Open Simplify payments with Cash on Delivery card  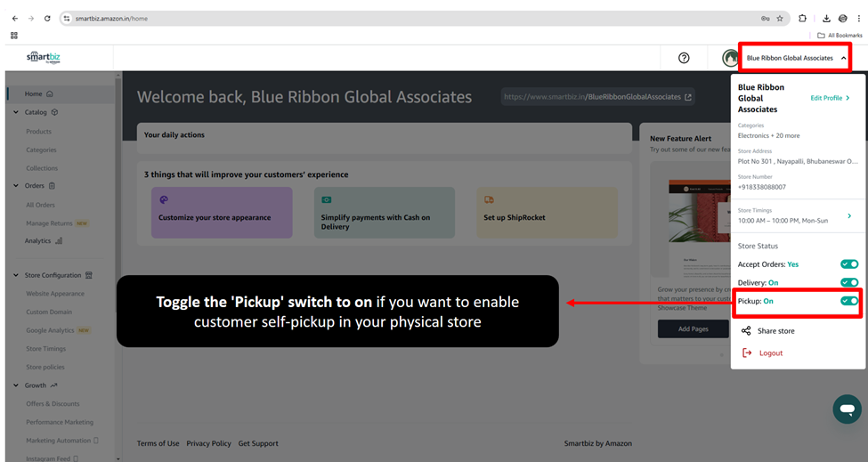click(385, 213)
